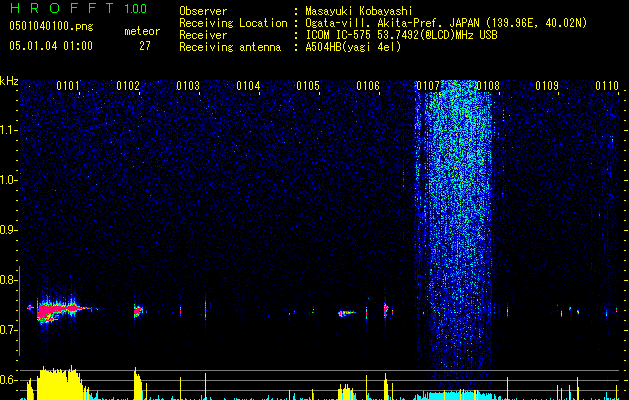The image size is (629, 400).
Task: Click the tall yellow power bar under 0101
Action: pos(58,383)
